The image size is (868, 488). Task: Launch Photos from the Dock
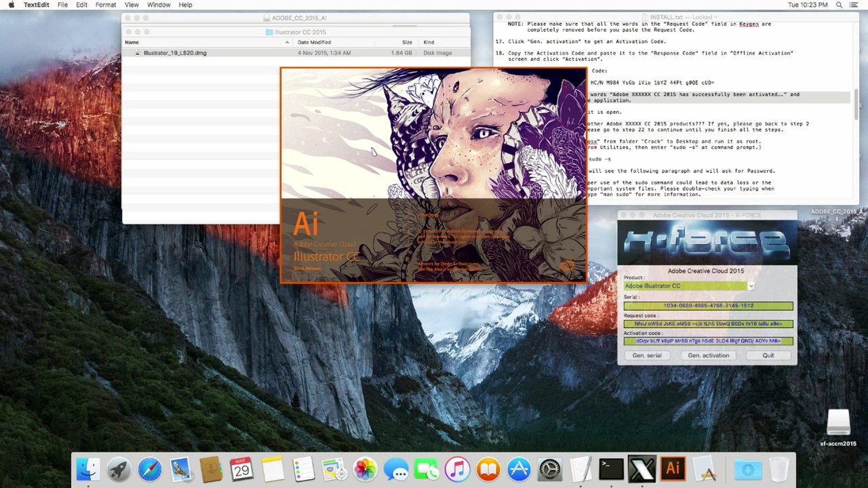[365, 469]
